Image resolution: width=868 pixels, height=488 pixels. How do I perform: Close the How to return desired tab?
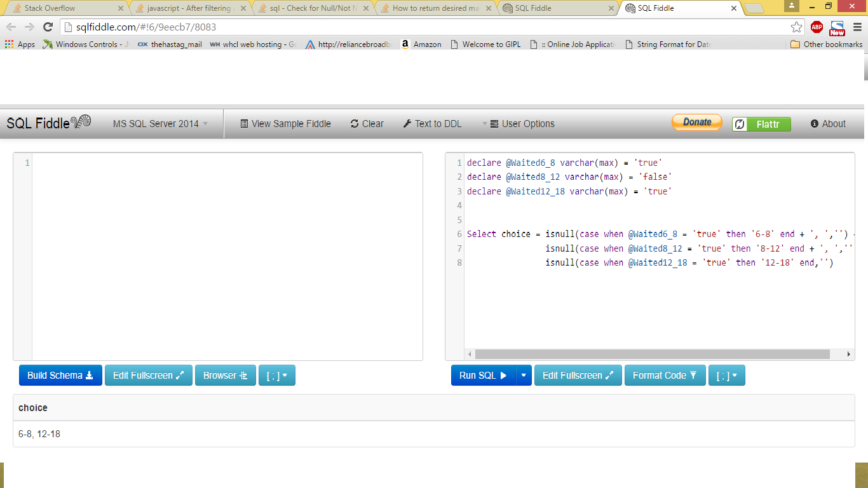coord(489,8)
